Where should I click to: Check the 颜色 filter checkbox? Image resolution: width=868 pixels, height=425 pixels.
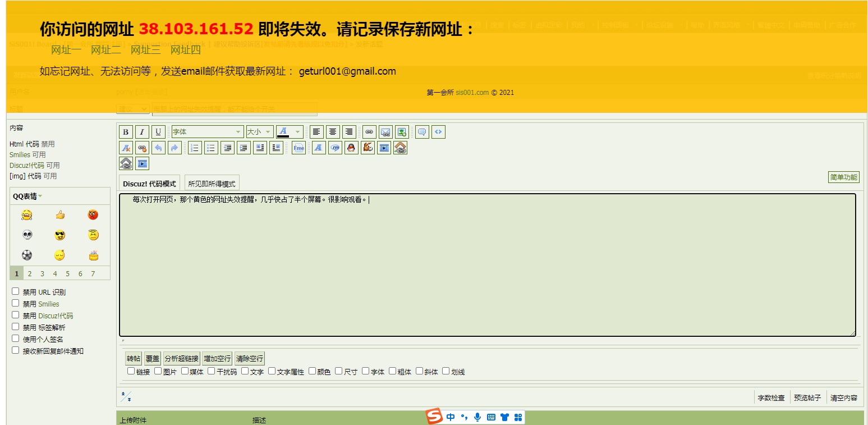[313, 371]
